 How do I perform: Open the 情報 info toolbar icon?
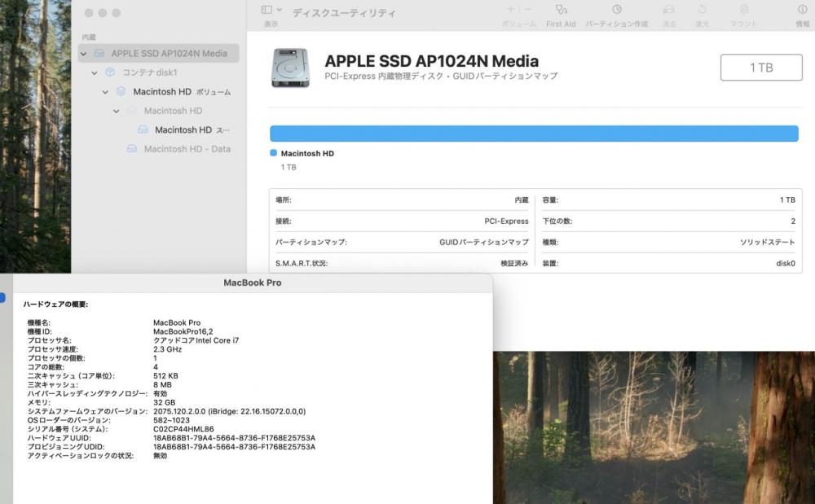[803, 10]
